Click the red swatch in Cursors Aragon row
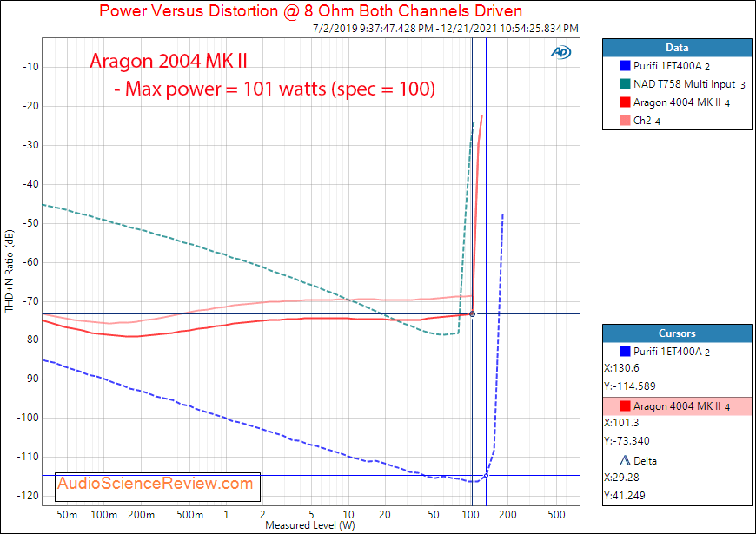This screenshot has width=756, height=534. pyautogui.click(x=625, y=405)
